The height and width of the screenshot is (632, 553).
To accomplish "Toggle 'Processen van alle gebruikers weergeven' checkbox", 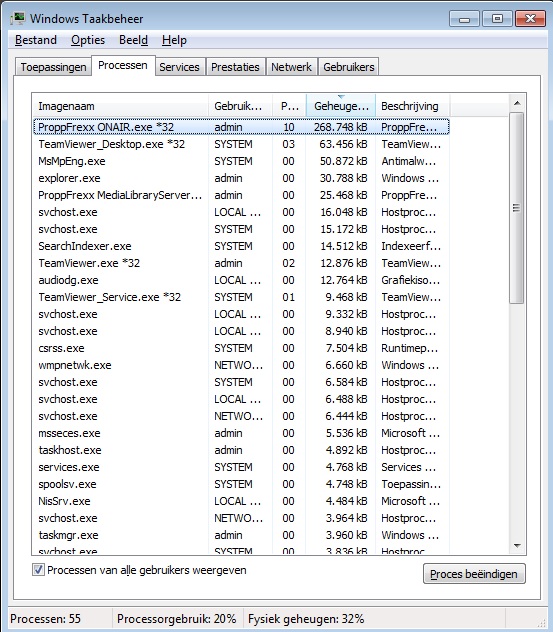I will pyautogui.click(x=38, y=570).
